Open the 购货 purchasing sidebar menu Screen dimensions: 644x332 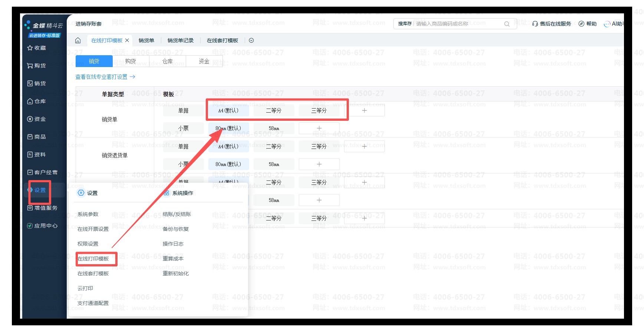click(37, 66)
